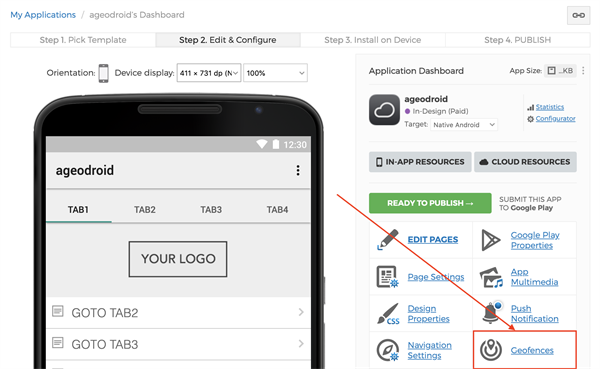Screen dimensions: 600x369
Task: Click the Google Play Properties icon
Action: pyautogui.click(x=491, y=240)
